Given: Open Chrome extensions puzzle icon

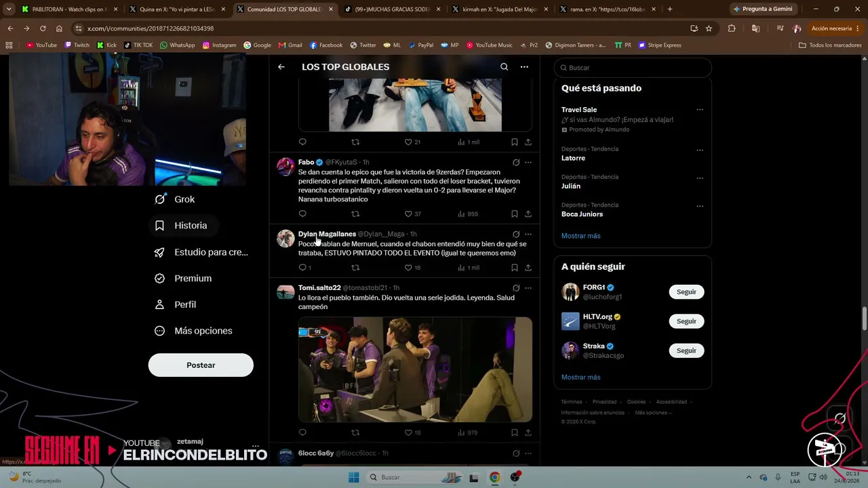Looking at the screenshot, I should click(x=732, y=28).
